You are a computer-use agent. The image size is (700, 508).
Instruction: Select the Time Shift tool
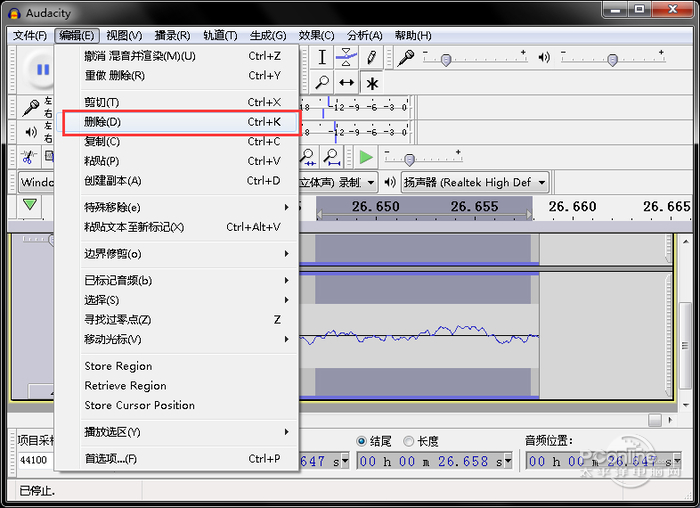tap(346, 82)
